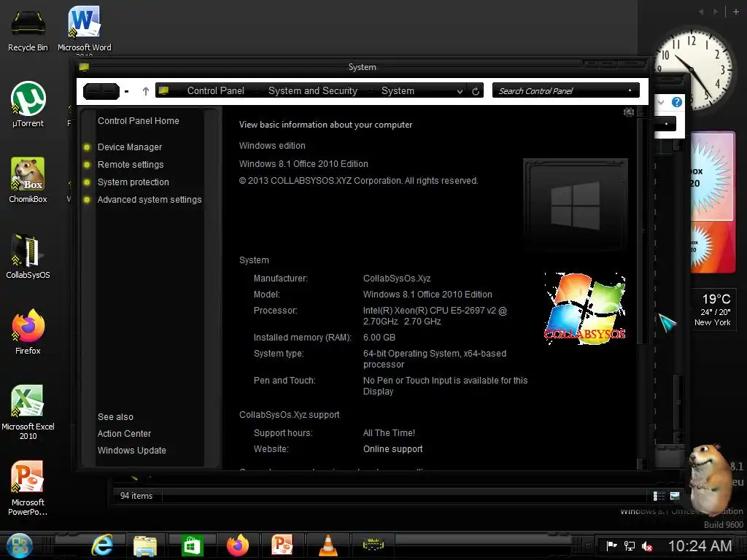Click the scrollbar down arrow in System window
Viewport: 747px width, 560px height.
pos(641,464)
